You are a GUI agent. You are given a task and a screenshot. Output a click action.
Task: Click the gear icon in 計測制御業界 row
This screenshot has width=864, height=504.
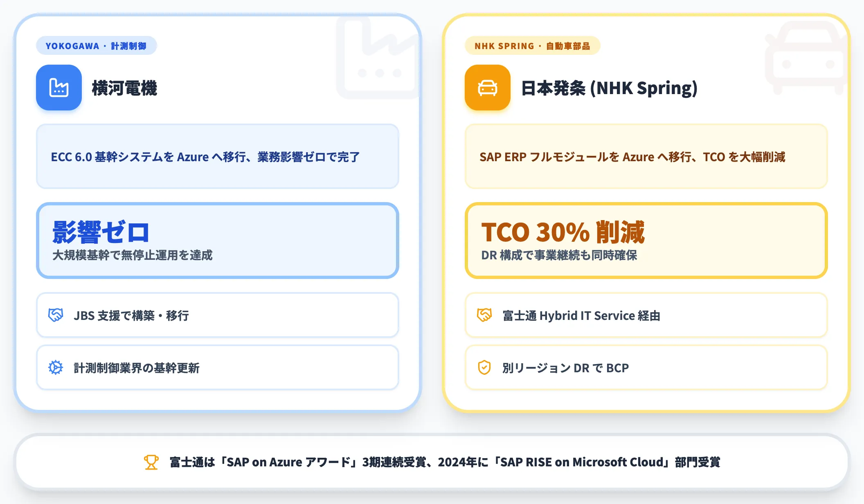[56, 367]
